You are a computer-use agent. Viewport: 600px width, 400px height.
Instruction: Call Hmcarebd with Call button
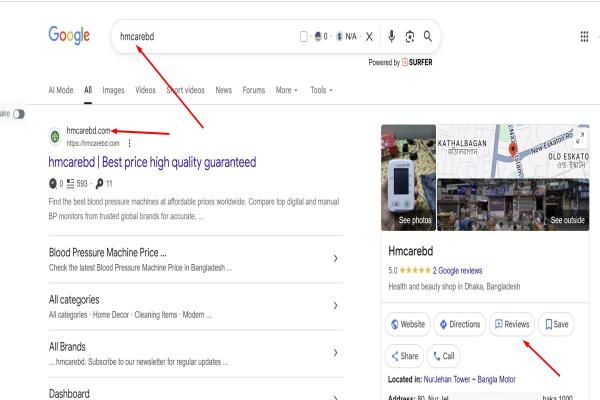[443, 356]
